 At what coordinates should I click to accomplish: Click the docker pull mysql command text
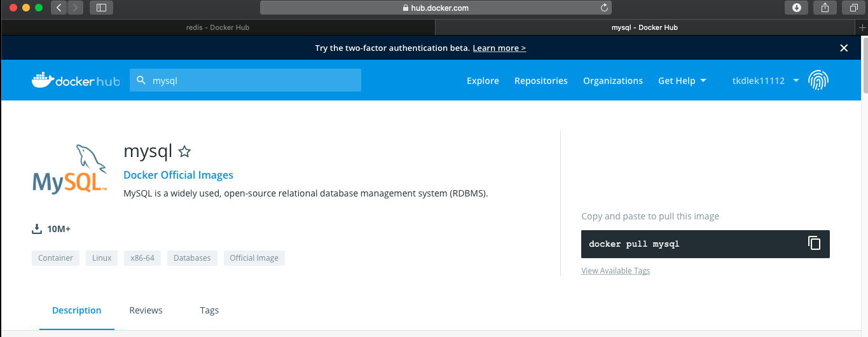[x=634, y=244]
